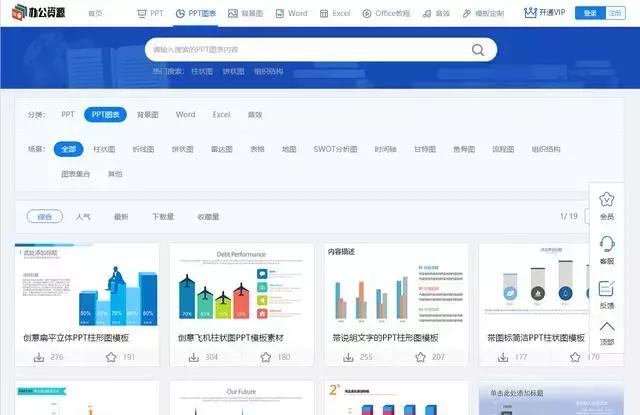Image resolution: width=640 pixels, height=415 pixels.
Task: Click download icon on 带图标简洁PPT柱状图模板 card
Action: (x=503, y=357)
